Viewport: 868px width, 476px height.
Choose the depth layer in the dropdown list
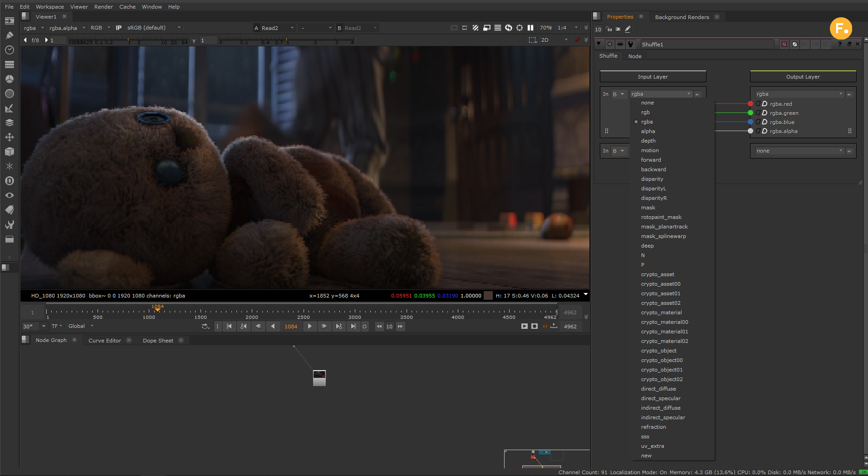648,141
